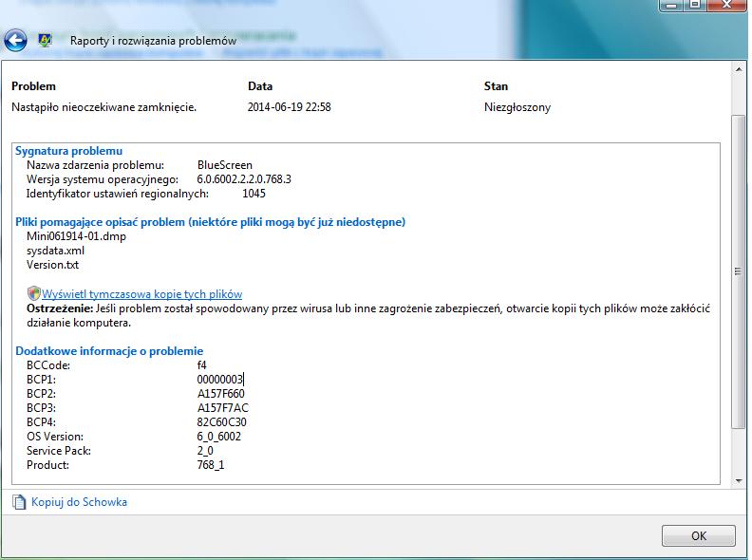Click the Dodatkowe informacje o problemie heading
Image resolution: width=752 pixels, height=560 pixels.
pyautogui.click(x=109, y=351)
